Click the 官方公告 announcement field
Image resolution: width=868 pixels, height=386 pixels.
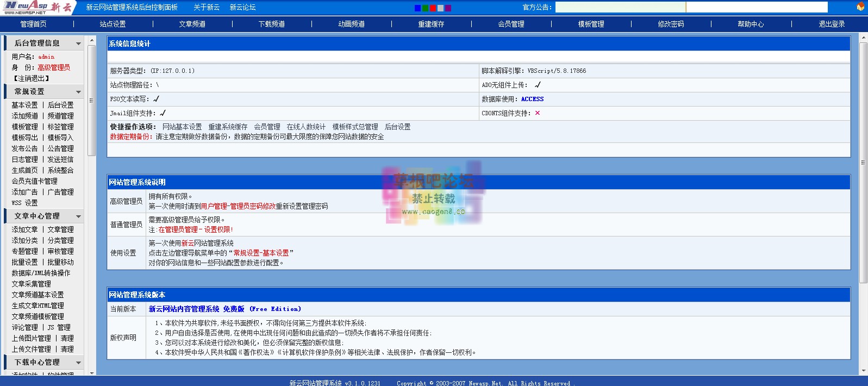click(x=690, y=7)
